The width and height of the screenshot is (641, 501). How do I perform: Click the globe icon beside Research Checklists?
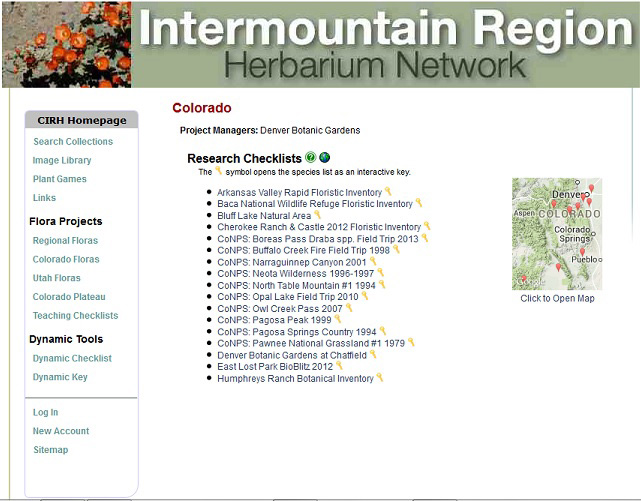point(325,158)
